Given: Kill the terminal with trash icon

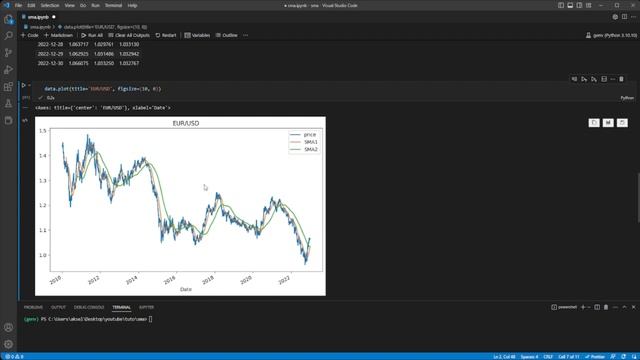Looking at the screenshot, I should [x=606, y=307].
